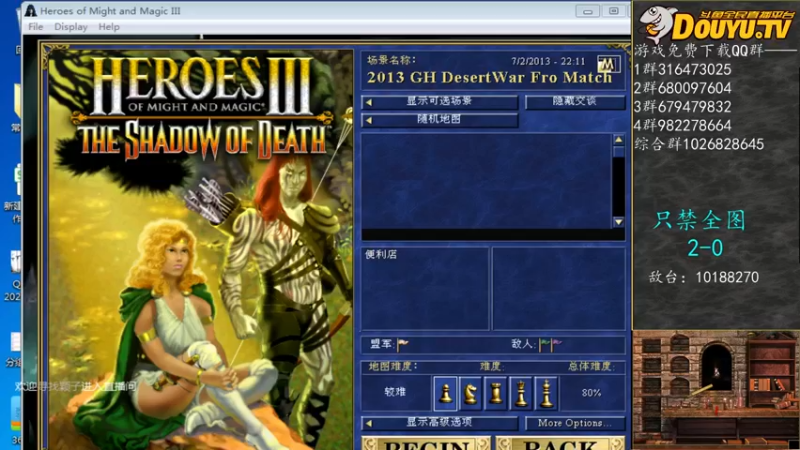Click the fireplace room thumbnail
The height and width of the screenshot is (450, 800).
(x=716, y=390)
